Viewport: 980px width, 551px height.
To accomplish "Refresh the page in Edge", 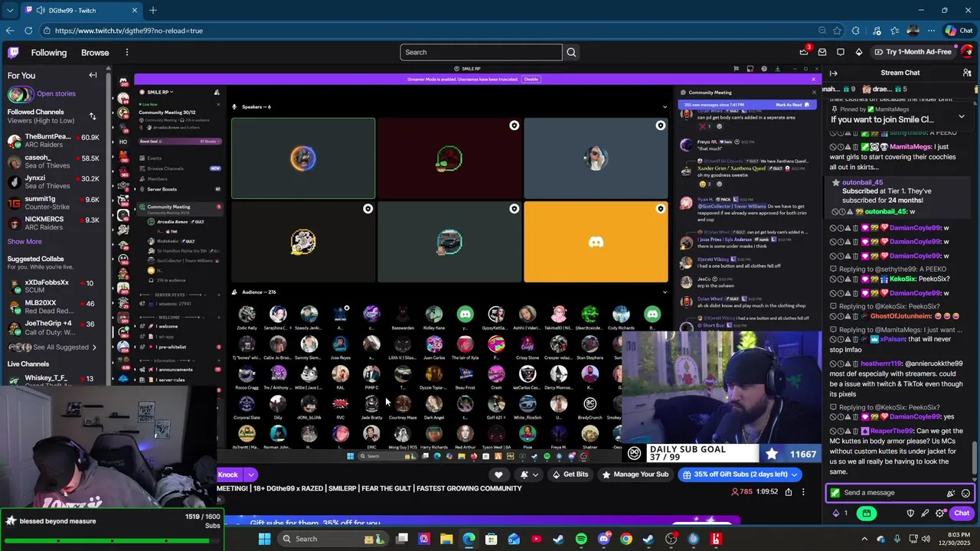I will [x=28, y=31].
